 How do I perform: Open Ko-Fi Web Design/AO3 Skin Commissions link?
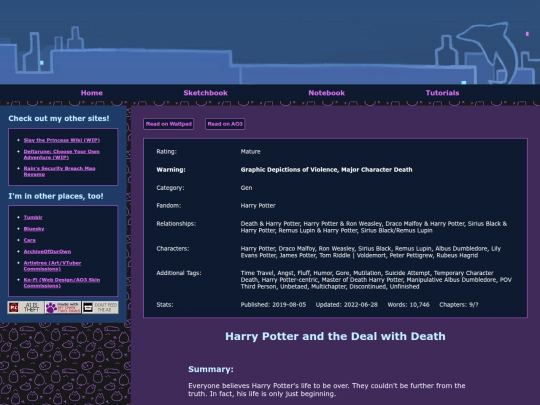click(x=62, y=283)
